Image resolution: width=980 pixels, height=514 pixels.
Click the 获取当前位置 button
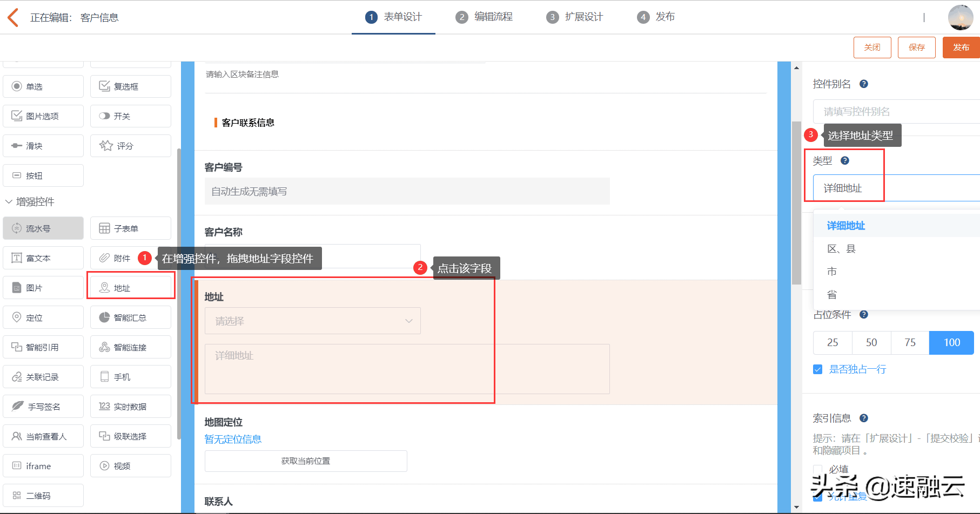pyautogui.click(x=306, y=461)
